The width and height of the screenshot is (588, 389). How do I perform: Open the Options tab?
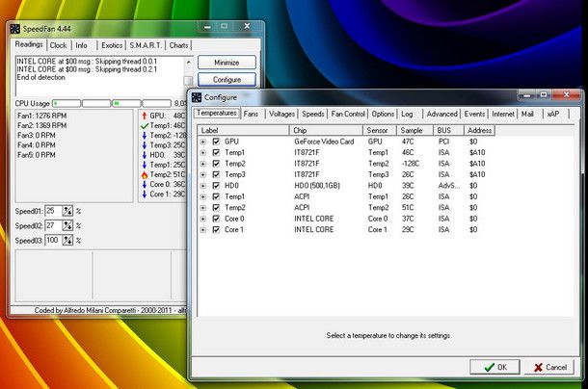(383, 114)
